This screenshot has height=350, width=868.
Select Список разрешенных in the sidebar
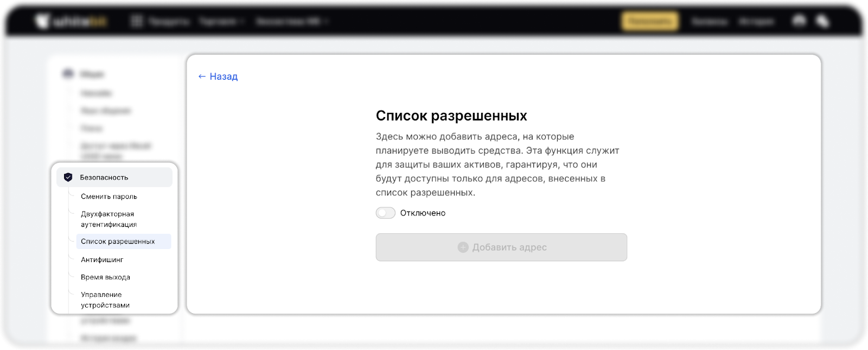click(x=118, y=241)
